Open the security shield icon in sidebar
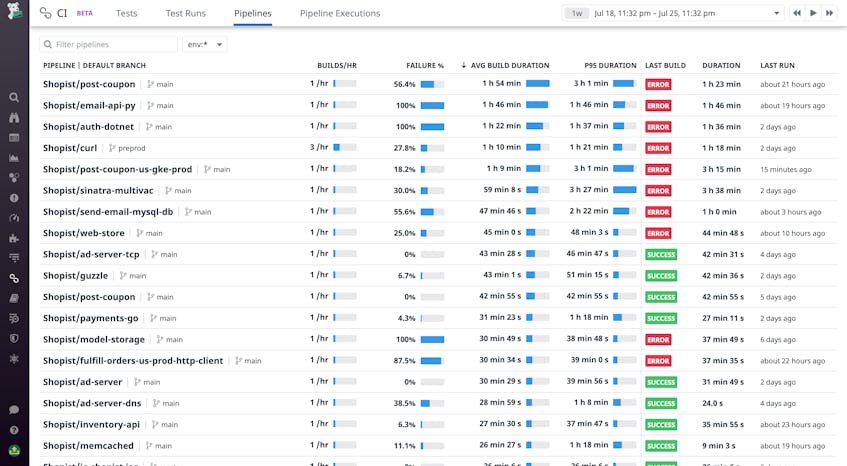The height and width of the screenshot is (466, 847). [x=14, y=339]
